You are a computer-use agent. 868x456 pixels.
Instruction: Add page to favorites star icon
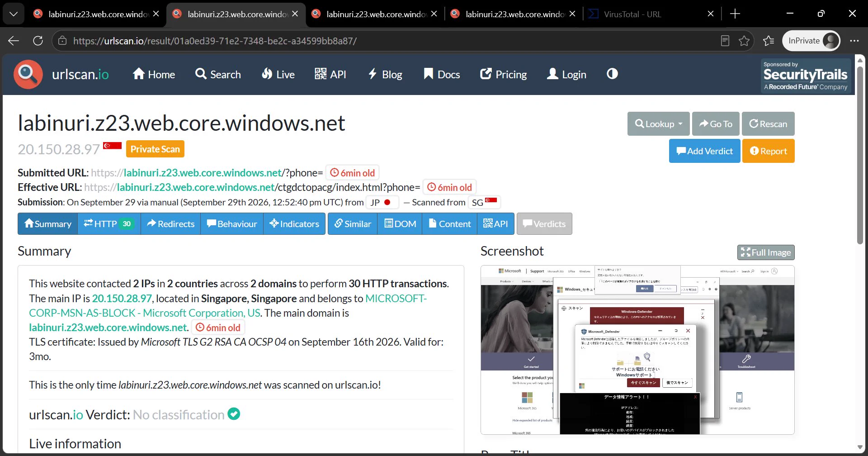[744, 41]
